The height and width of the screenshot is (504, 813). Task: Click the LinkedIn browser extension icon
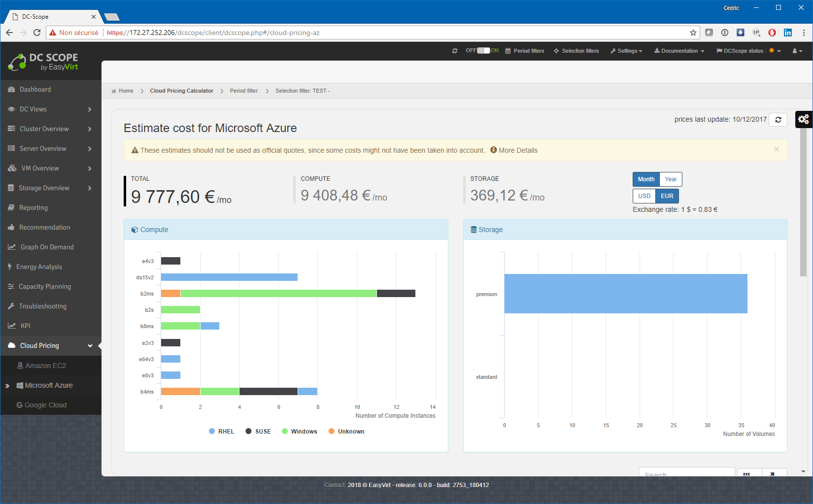pyautogui.click(x=788, y=33)
